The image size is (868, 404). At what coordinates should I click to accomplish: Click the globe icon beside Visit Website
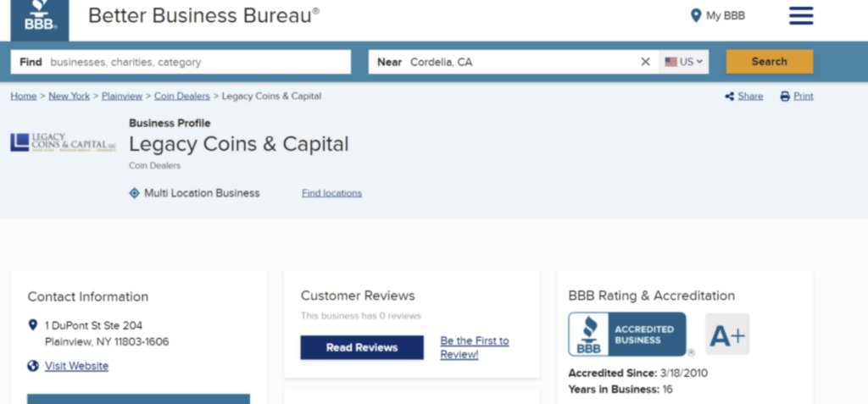click(x=33, y=366)
